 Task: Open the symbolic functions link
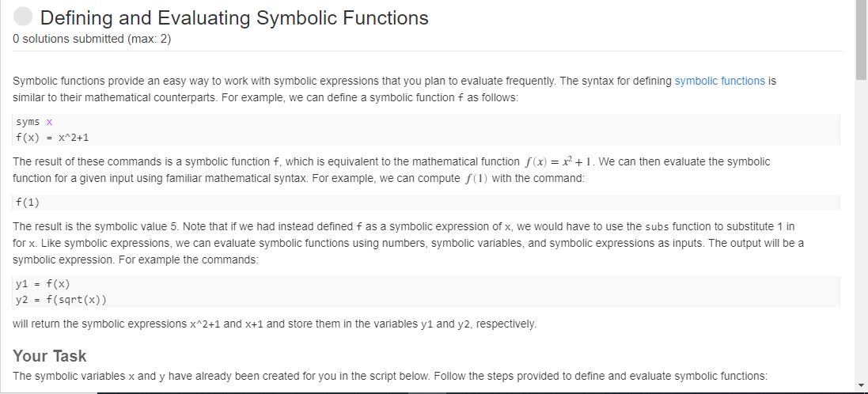(x=720, y=81)
